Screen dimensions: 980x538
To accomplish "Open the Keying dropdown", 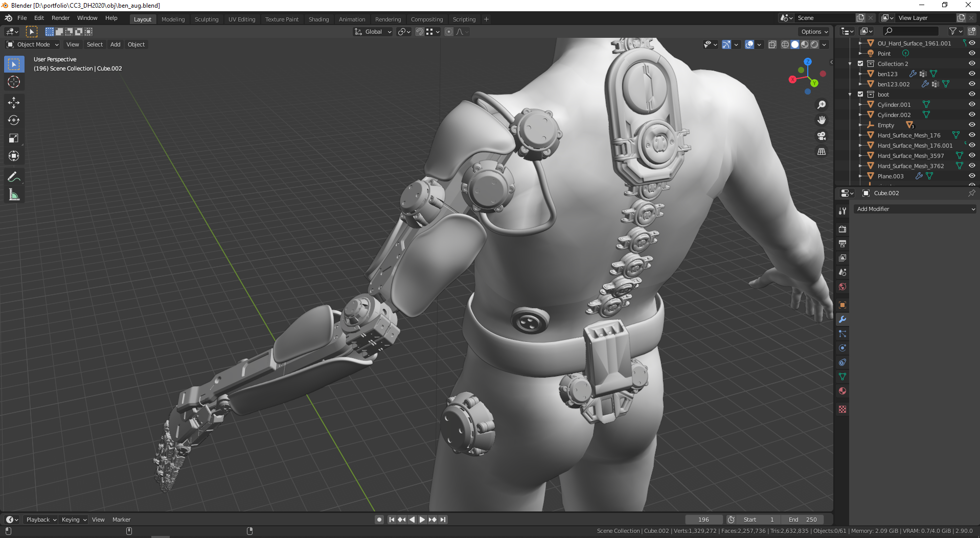I will coord(74,520).
